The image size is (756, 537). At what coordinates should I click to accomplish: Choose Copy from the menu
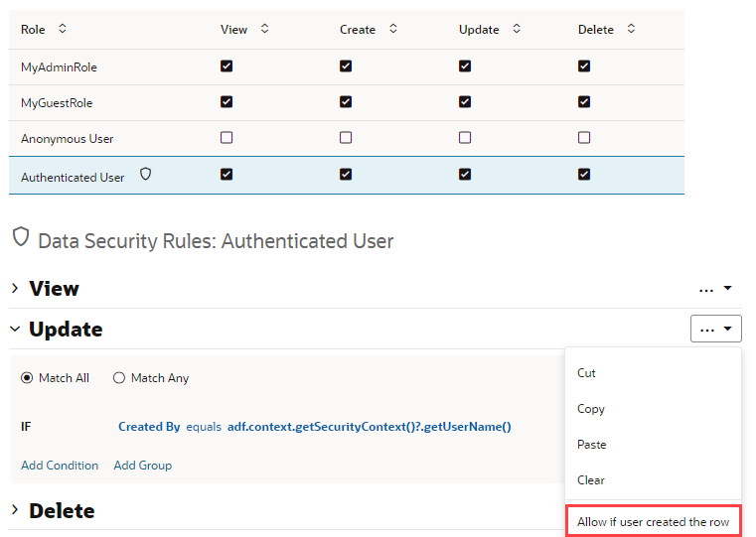(591, 409)
